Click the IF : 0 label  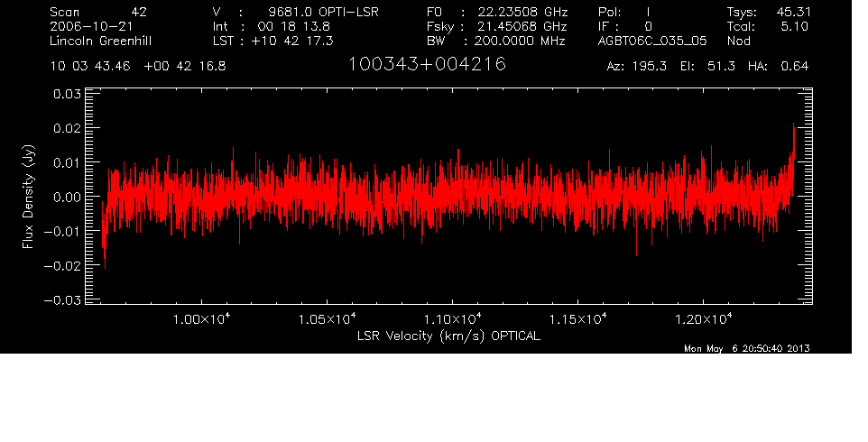click(624, 26)
